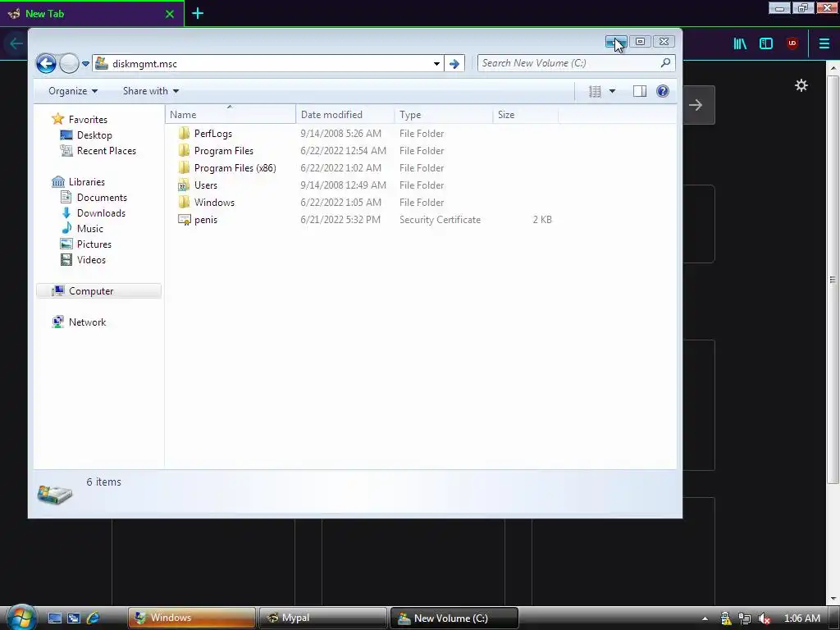Open the Mypal hamburger menu
The width and height of the screenshot is (840, 630).
824,43
